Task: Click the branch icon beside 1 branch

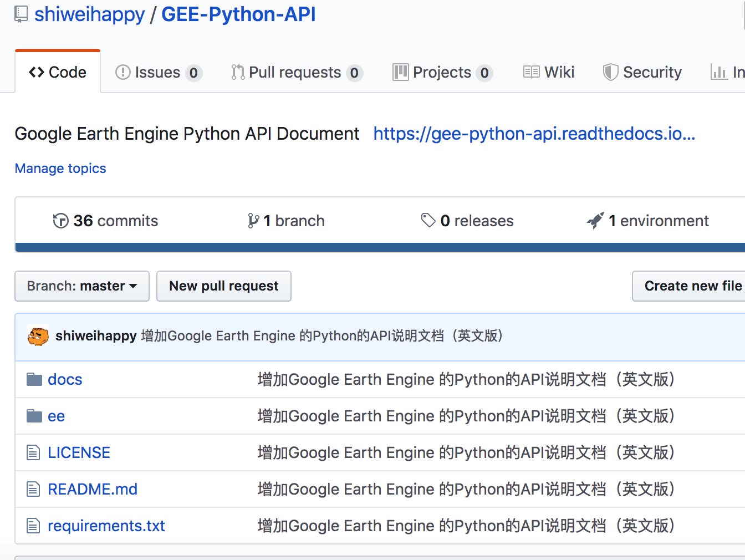Action: 254,220
